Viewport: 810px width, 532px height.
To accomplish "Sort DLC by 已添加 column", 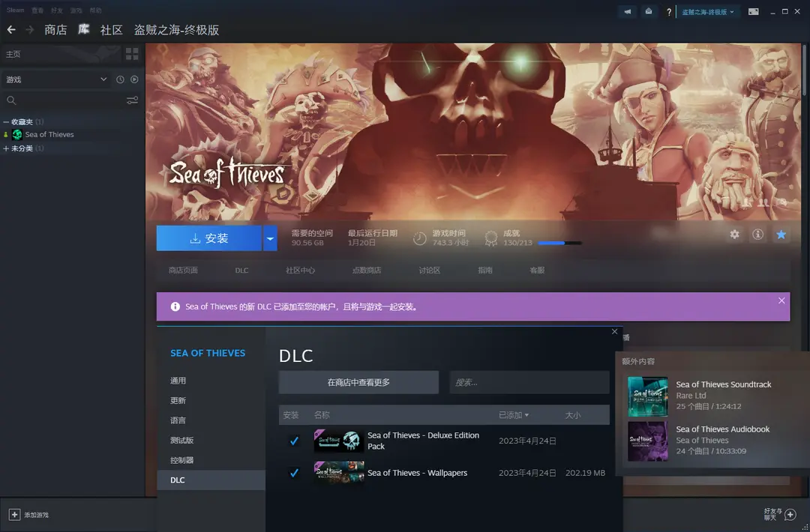I will pyautogui.click(x=514, y=415).
